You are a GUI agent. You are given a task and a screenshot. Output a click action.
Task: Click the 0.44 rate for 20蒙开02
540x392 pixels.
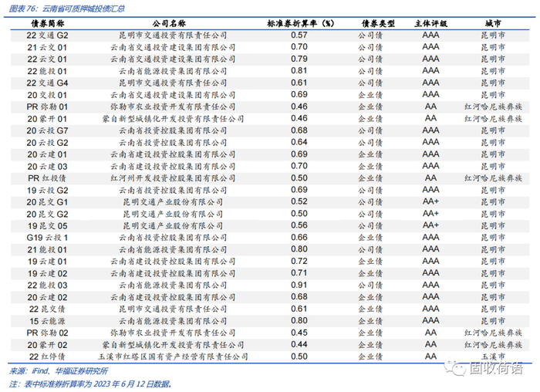coord(299,344)
